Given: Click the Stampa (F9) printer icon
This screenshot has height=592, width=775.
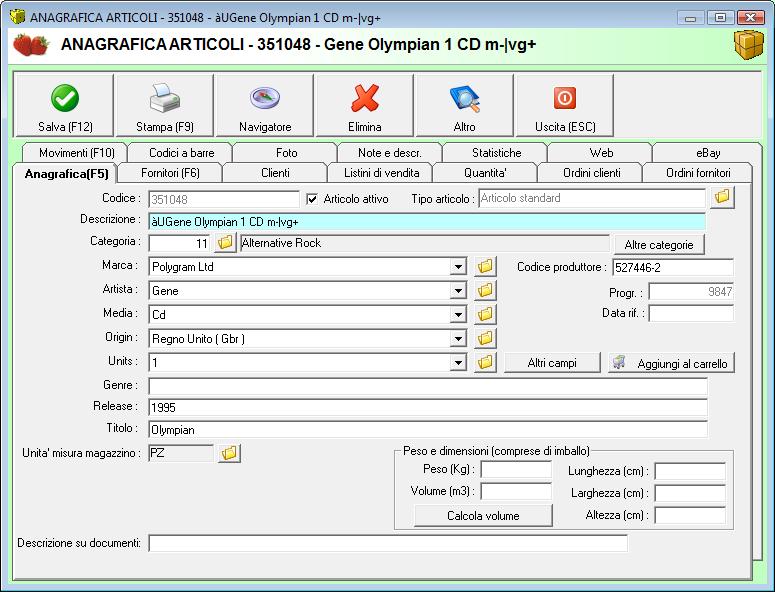Looking at the screenshot, I should 165,98.
